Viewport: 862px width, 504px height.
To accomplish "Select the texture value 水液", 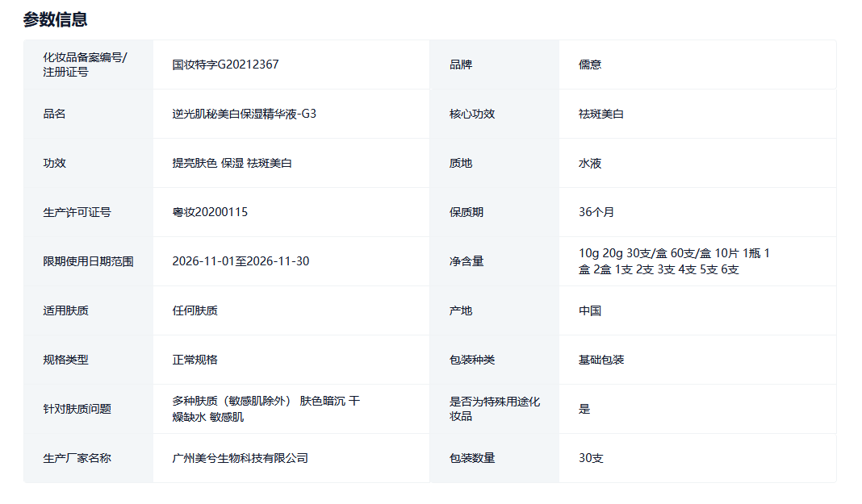I will (x=589, y=163).
